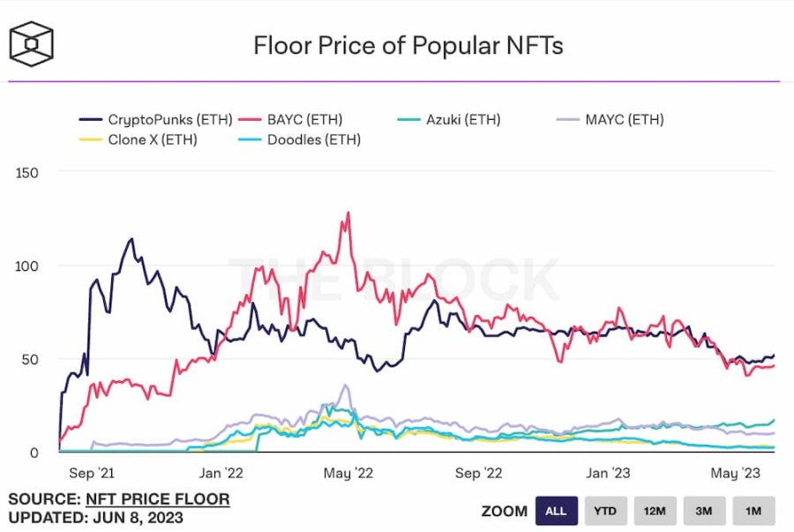Set zoom to YTD

[606, 510]
